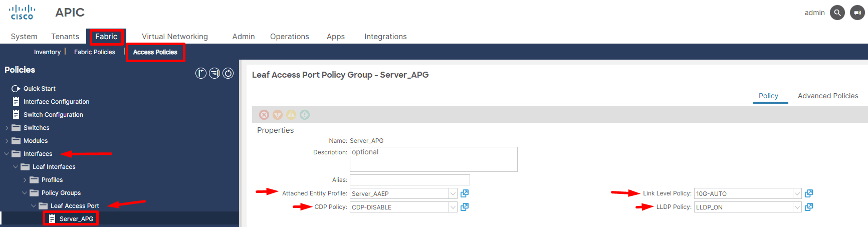The width and height of the screenshot is (868, 227).
Task: Switch to Advanced Policies tab
Action: tap(828, 96)
